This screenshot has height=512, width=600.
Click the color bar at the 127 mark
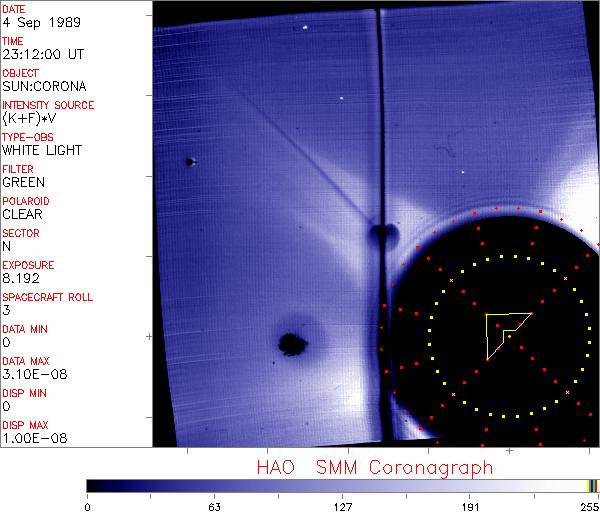click(342, 485)
